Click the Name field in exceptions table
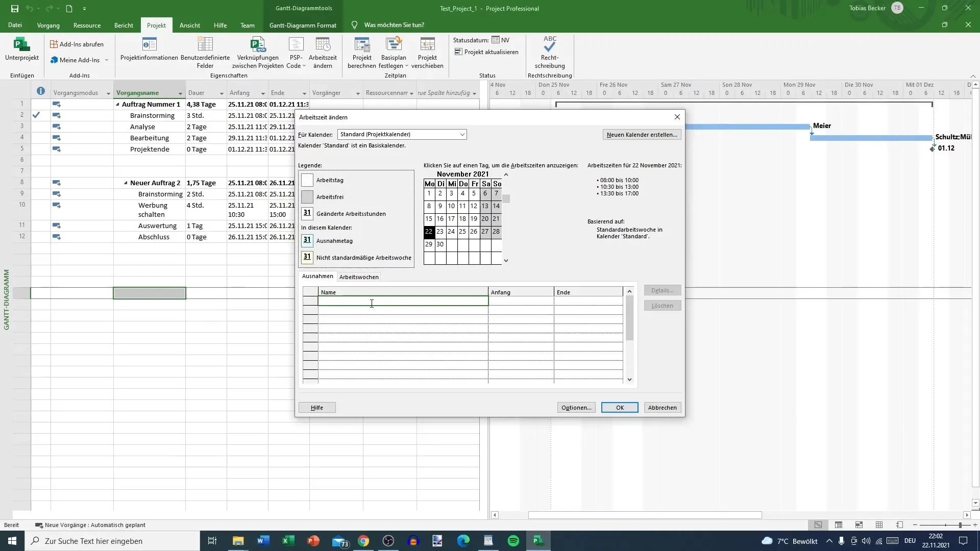This screenshot has width=980, height=551. pos(403,301)
